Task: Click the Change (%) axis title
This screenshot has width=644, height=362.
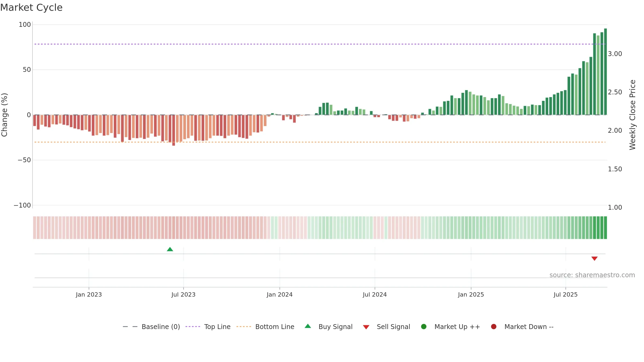Action: 4,115
